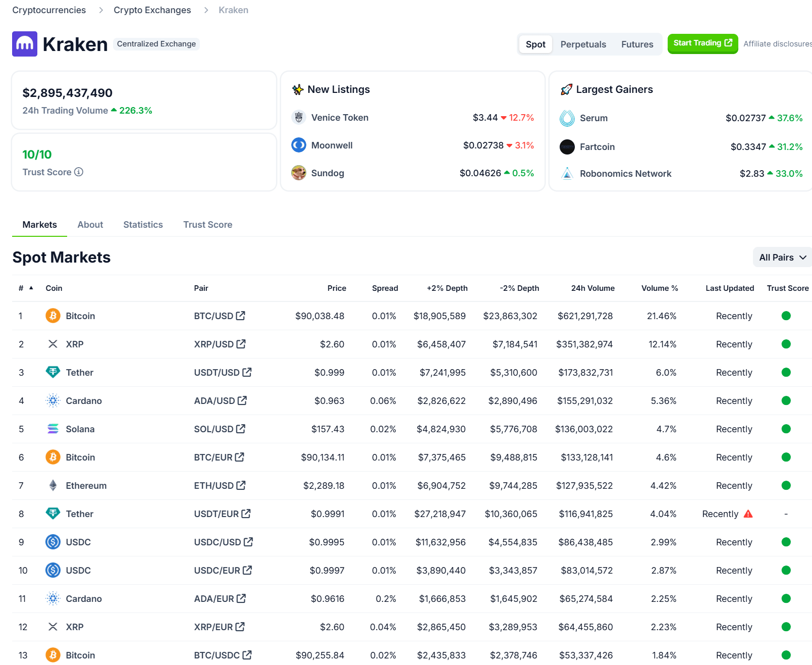This screenshot has width=812, height=665.
Task: Click the Venice Token coin icon
Action: 299,117
